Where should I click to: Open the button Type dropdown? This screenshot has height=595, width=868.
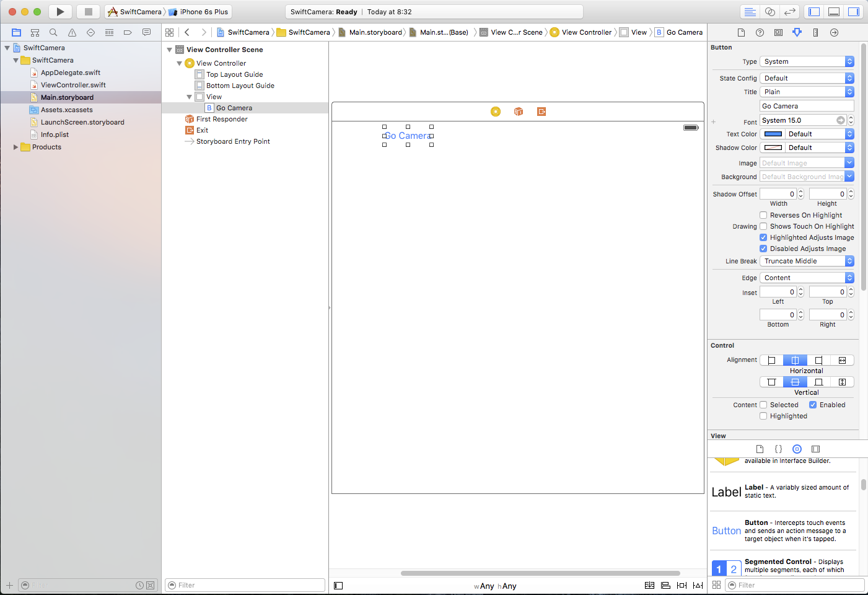pos(807,61)
